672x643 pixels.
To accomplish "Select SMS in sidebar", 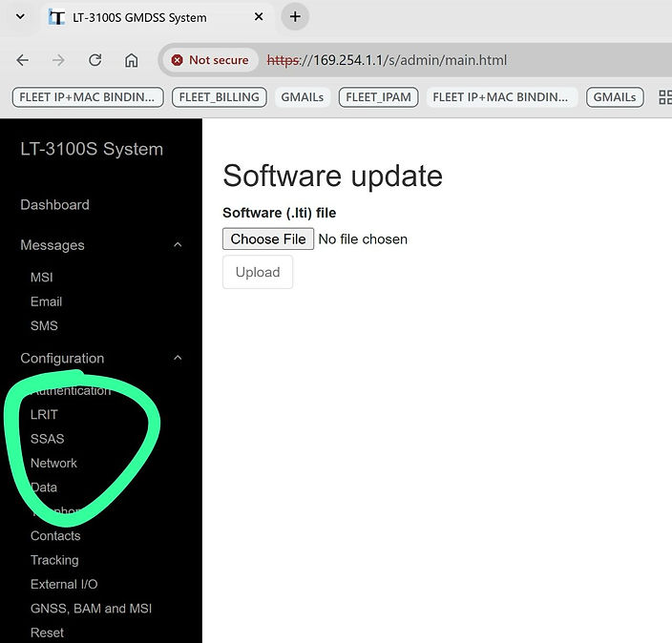I will click(x=44, y=325).
